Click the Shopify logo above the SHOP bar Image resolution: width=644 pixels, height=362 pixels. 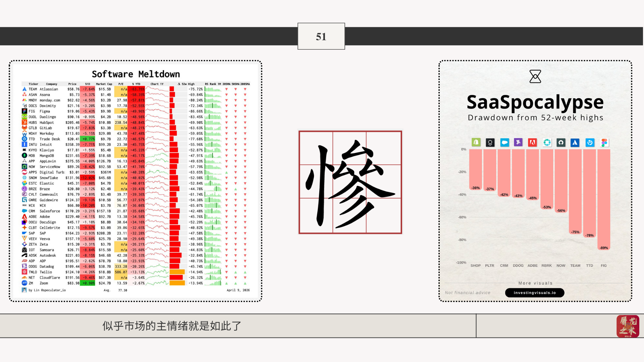click(x=476, y=142)
